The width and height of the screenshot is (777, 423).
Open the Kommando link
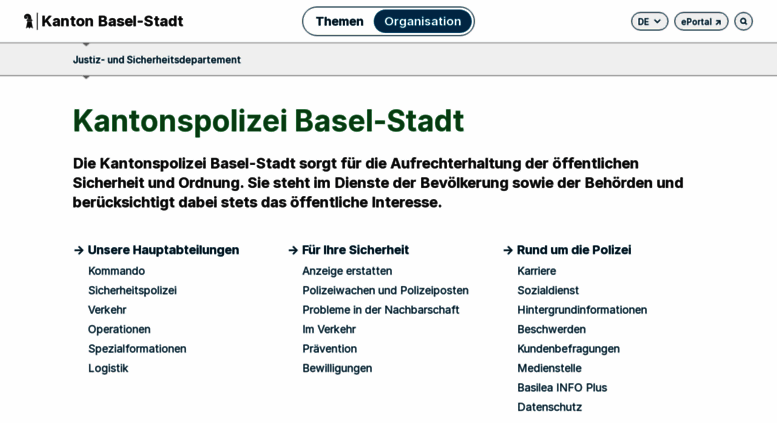pyautogui.click(x=116, y=271)
